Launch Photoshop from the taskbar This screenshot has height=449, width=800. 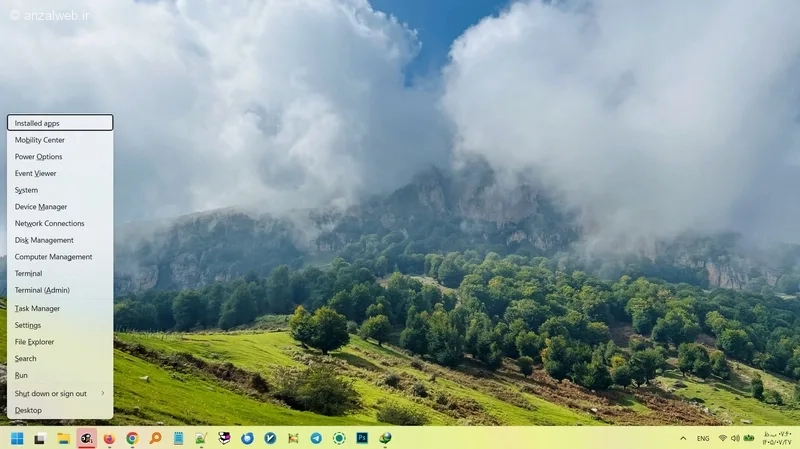pos(362,438)
